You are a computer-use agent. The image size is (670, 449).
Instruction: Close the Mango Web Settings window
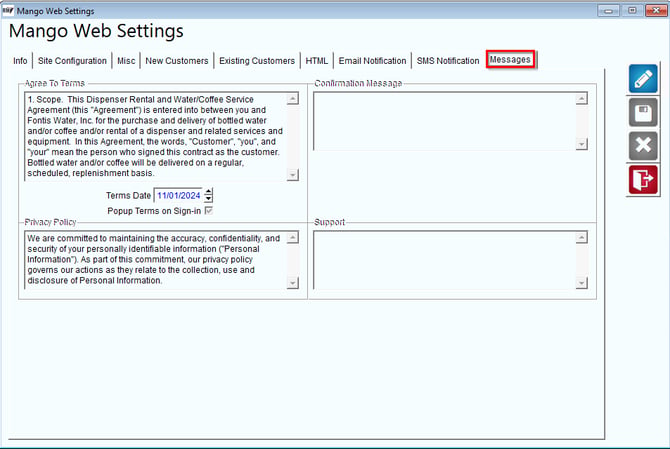point(657,10)
